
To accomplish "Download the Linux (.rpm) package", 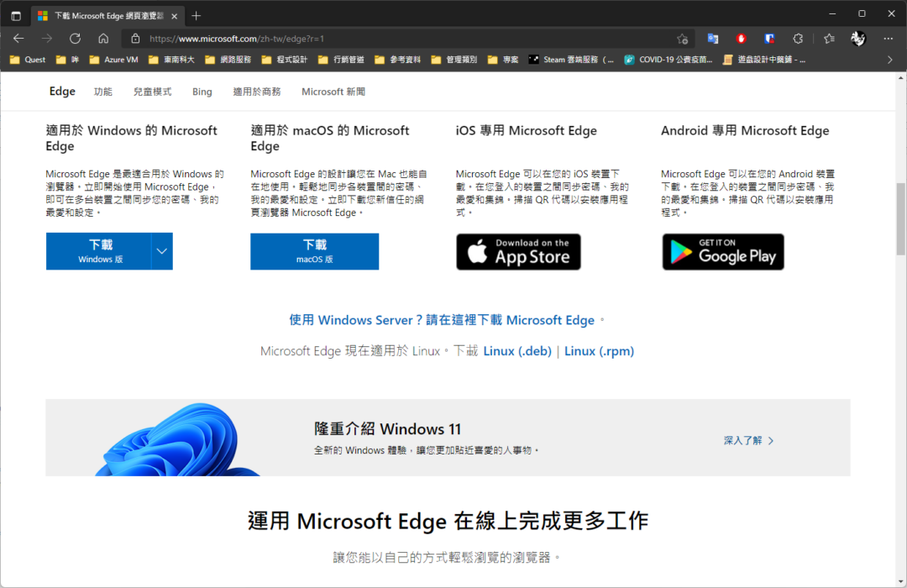I will 600,351.
